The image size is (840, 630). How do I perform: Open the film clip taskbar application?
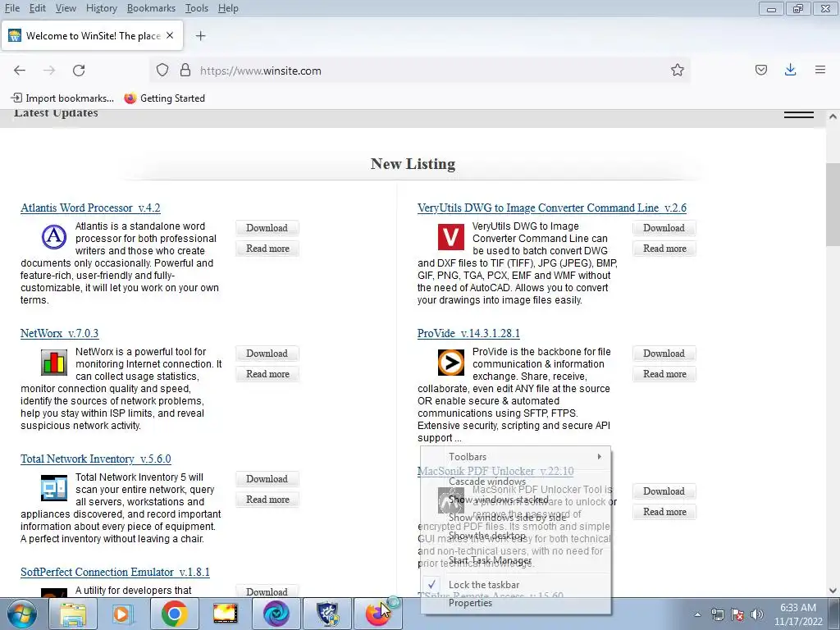click(x=225, y=614)
